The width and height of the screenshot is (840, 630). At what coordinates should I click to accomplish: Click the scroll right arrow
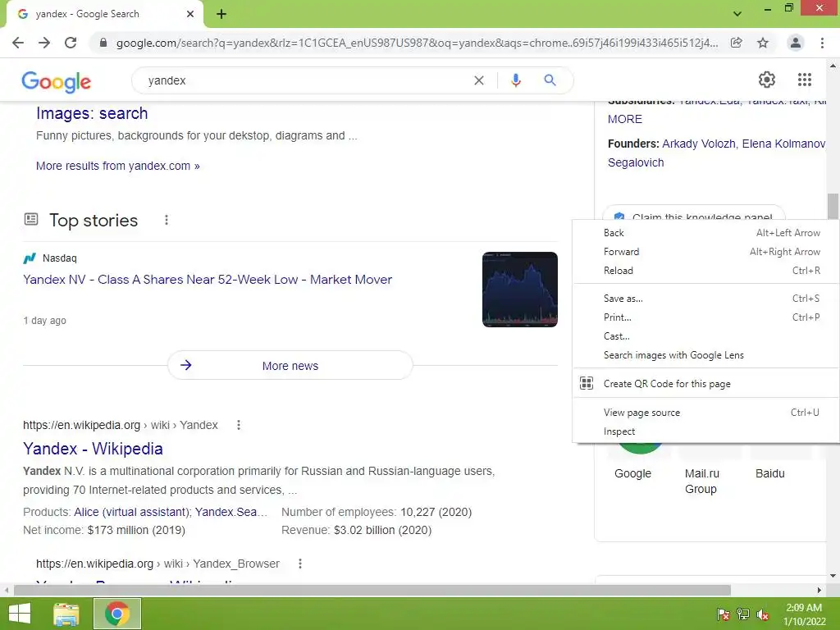click(x=819, y=591)
